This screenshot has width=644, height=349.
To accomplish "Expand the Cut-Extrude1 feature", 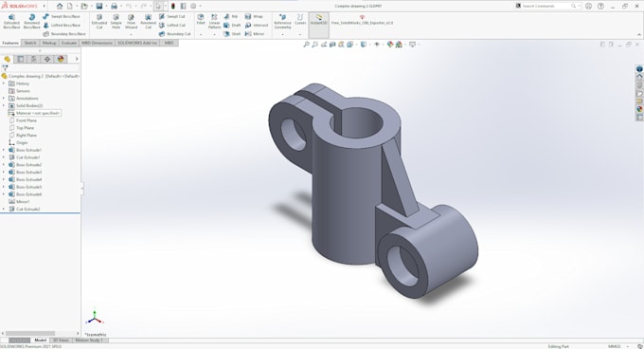I will coord(4,157).
